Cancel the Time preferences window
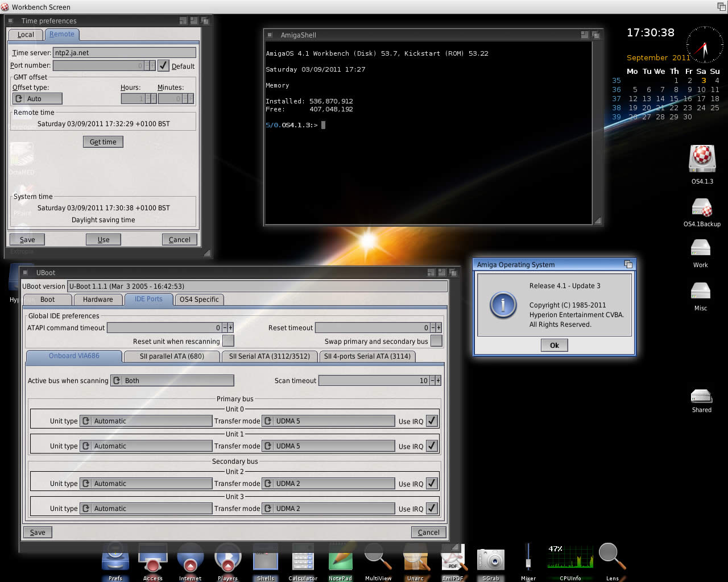Screen dimensions: 728x582 coord(180,240)
